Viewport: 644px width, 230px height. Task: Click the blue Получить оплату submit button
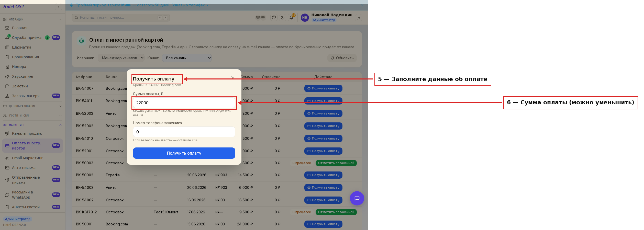click(x=184, y=153)
